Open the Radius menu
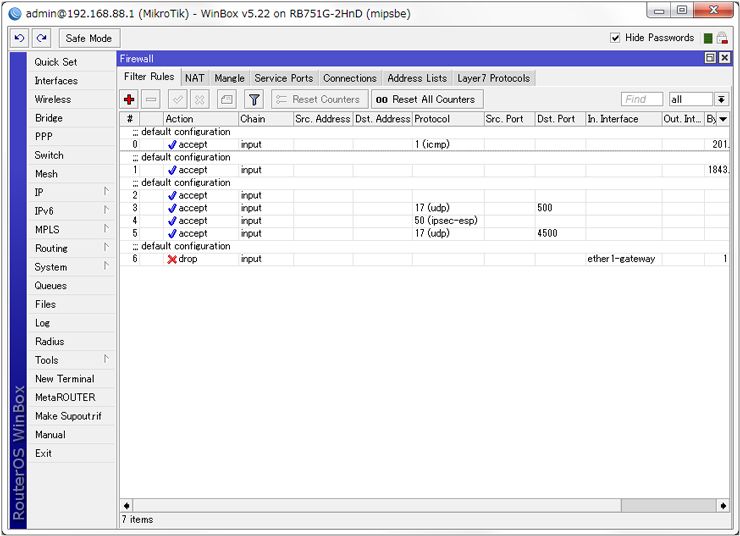This screenshot has height=536, width=740. 72,342
